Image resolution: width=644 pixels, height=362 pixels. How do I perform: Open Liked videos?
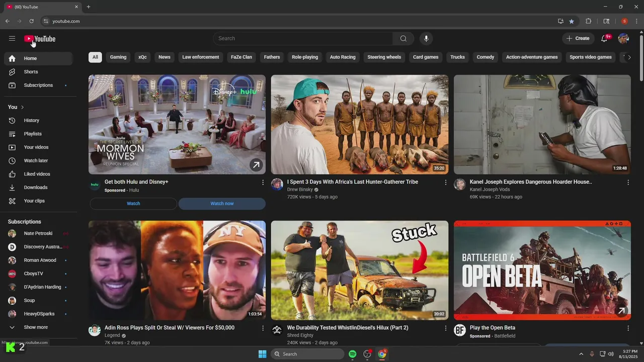point(38,174)
